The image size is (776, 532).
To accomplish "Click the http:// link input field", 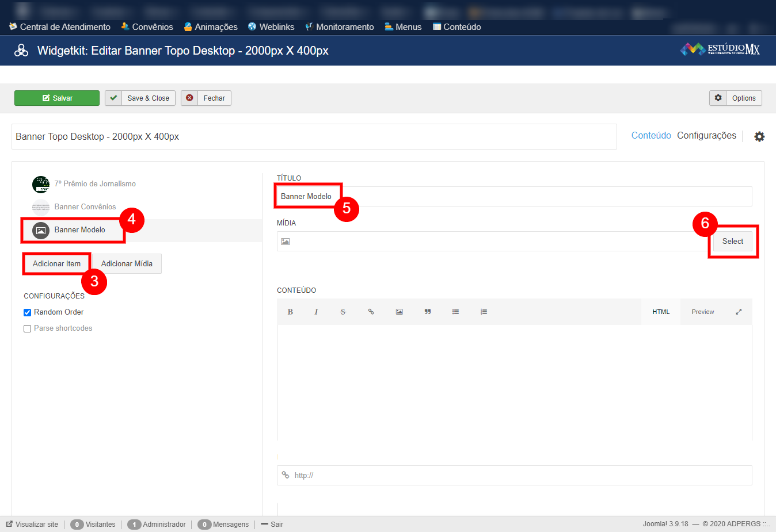I will pos(518,475).
